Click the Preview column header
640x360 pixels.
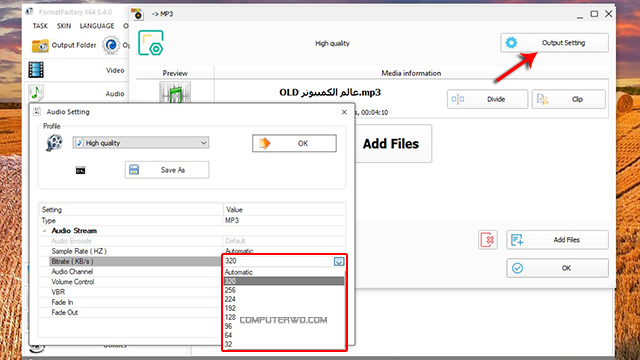[x=175, y=73]
